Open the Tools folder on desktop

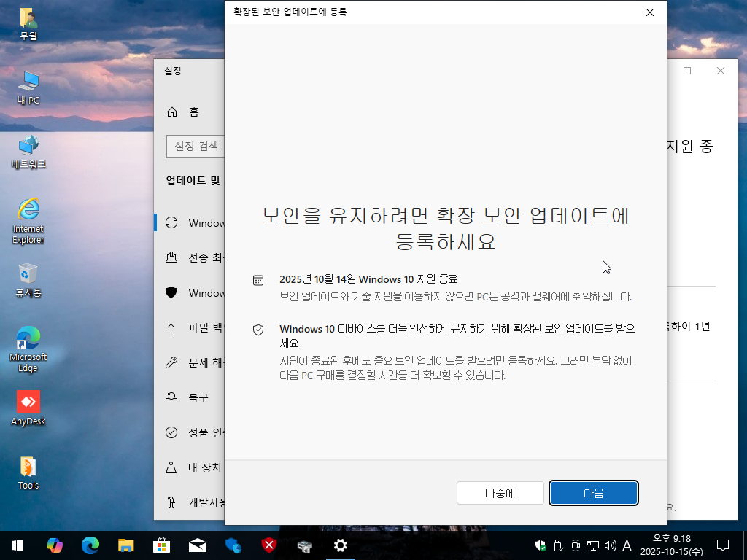click(x=28, y=472)
